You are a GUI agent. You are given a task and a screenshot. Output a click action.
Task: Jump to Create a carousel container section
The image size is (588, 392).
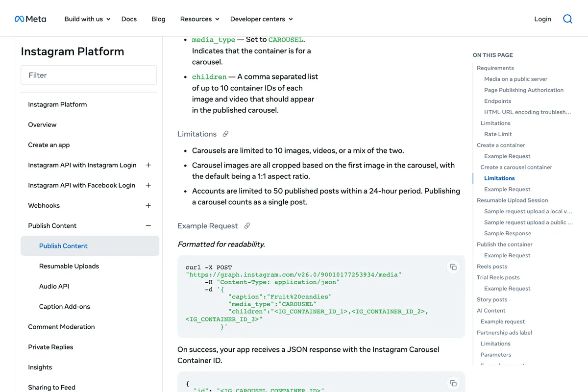click(516, 167)
